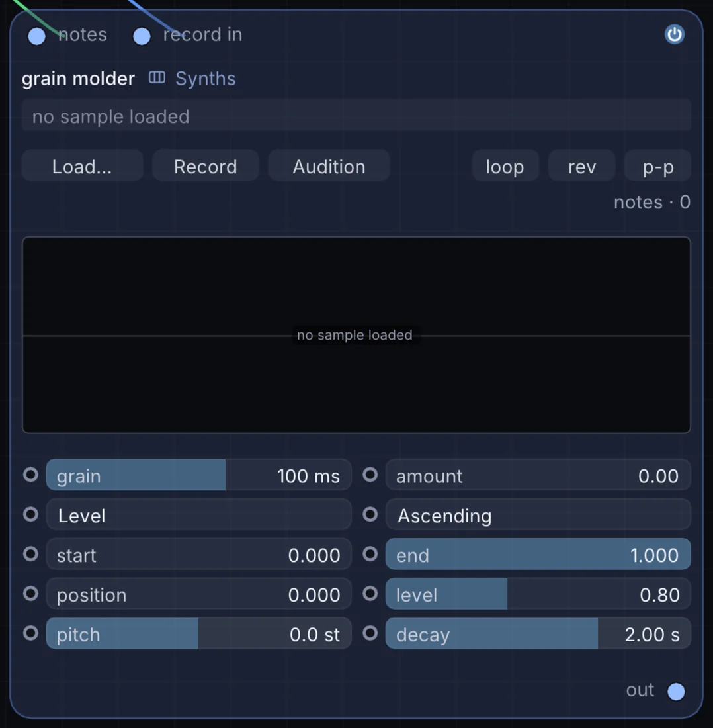Click the Level modulation port
The height and width of the screenshot is (728, 713).
31,514
